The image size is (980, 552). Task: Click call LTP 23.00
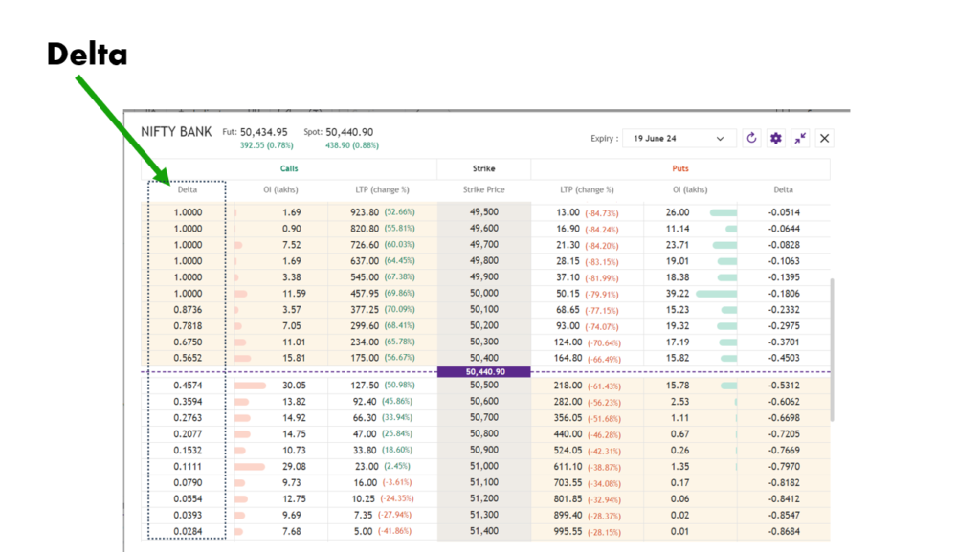coord(367,467)
